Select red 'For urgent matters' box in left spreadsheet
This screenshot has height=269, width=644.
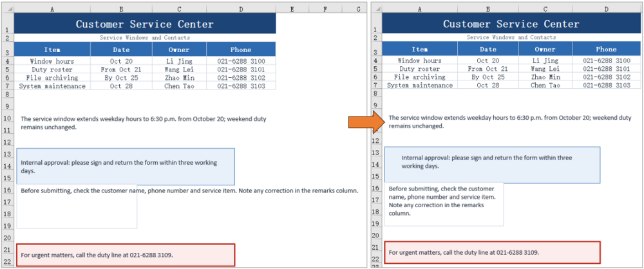point(126,255)
